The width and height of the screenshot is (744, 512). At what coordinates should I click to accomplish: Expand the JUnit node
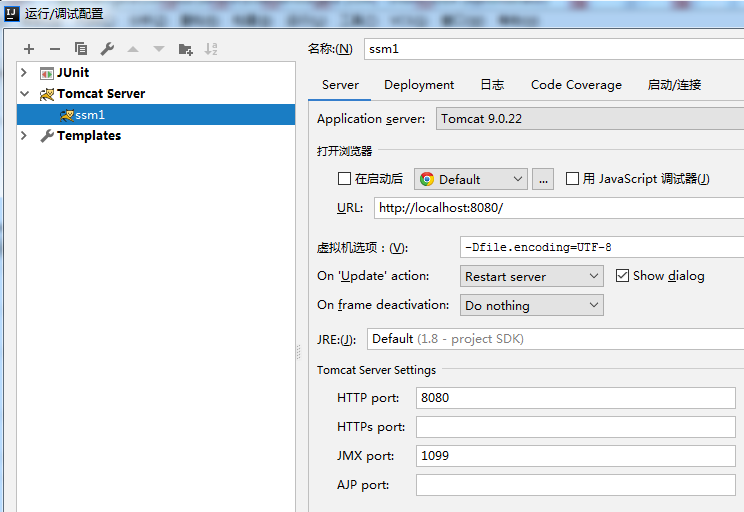pyautogui.click(x=24, y=73)
